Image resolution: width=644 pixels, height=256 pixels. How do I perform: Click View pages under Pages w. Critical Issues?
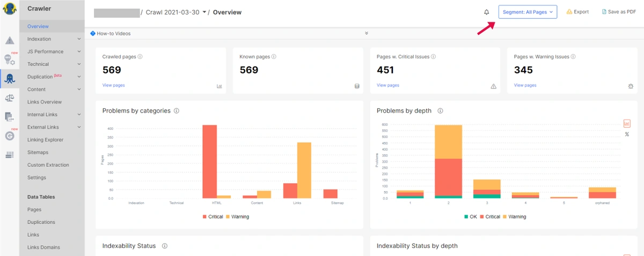(388, 85)
